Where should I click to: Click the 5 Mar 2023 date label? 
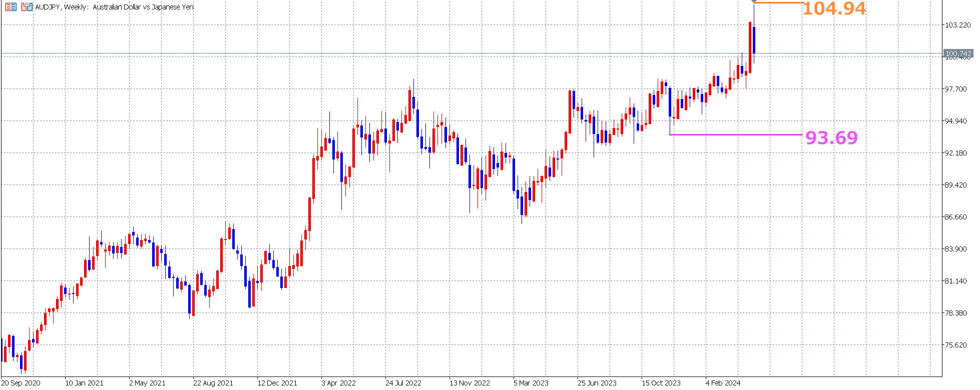[531, 383]
